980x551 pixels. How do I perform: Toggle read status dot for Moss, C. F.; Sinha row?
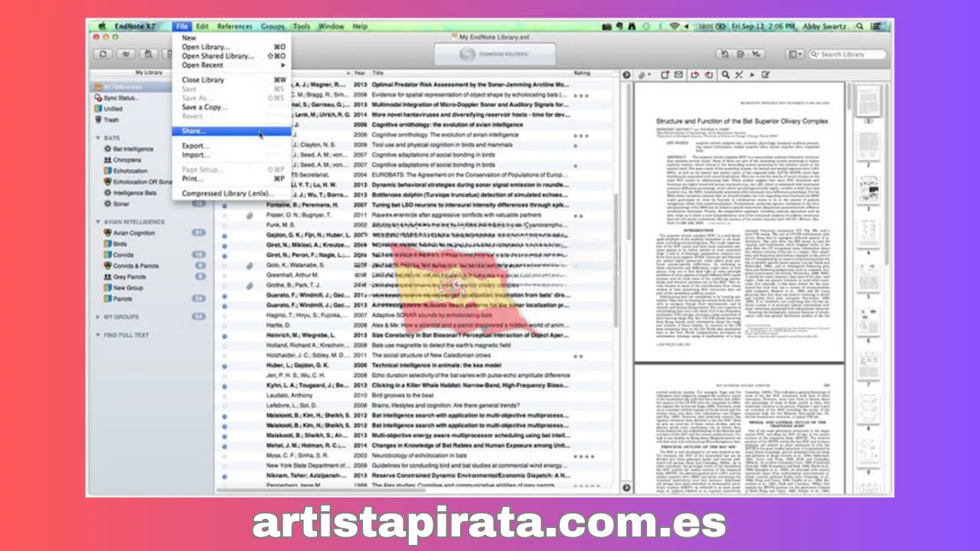click(224, 455)
